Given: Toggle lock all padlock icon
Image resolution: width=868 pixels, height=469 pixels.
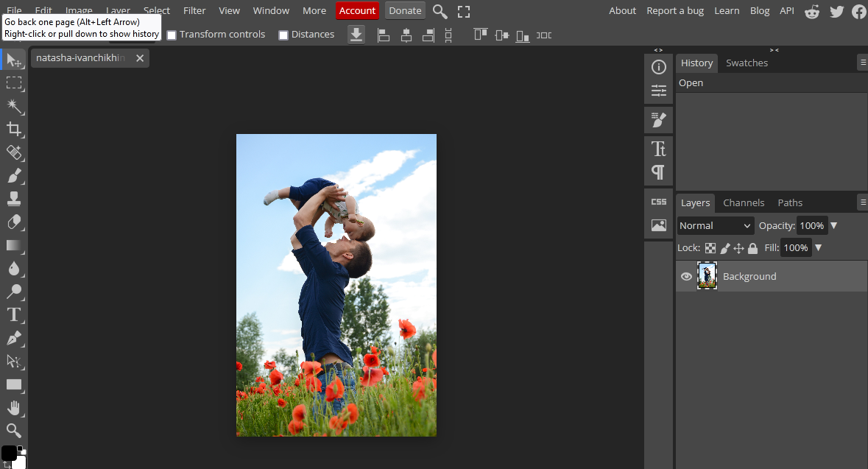Looking at the screenshot, I should [753, 248].
